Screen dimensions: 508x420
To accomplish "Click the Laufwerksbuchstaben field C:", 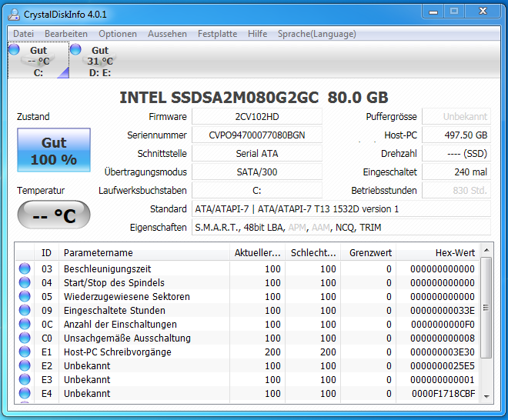I will pyautogui.click(x=257, y=191).
